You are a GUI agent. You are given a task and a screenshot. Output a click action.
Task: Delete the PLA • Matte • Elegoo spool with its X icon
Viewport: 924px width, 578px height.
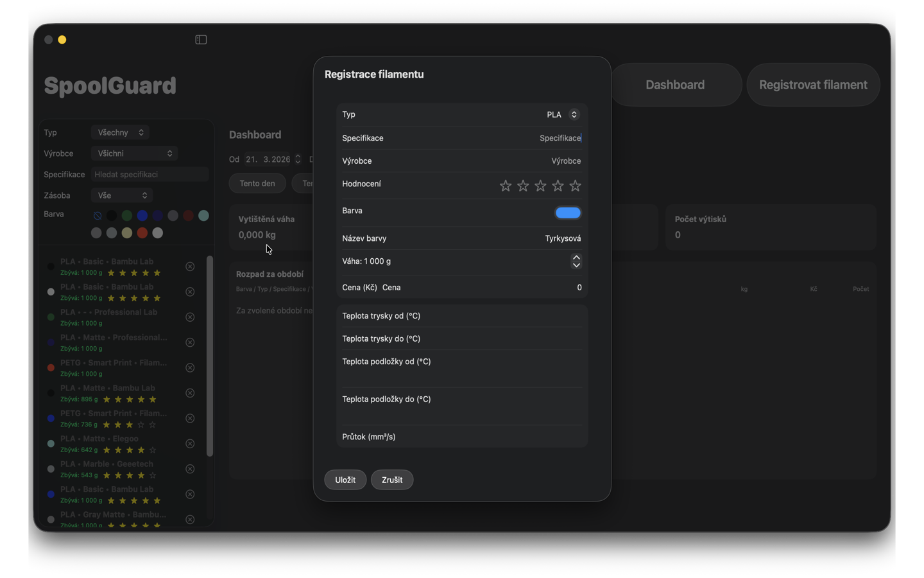coord(190,443)
